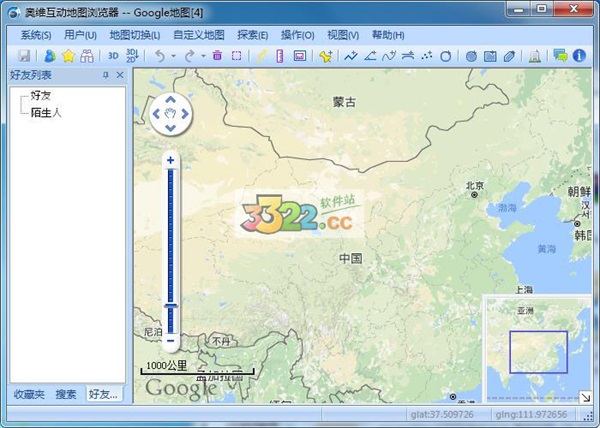600x428 pixels.
Task: Click the blue info about icon
Action: point(579,56)
